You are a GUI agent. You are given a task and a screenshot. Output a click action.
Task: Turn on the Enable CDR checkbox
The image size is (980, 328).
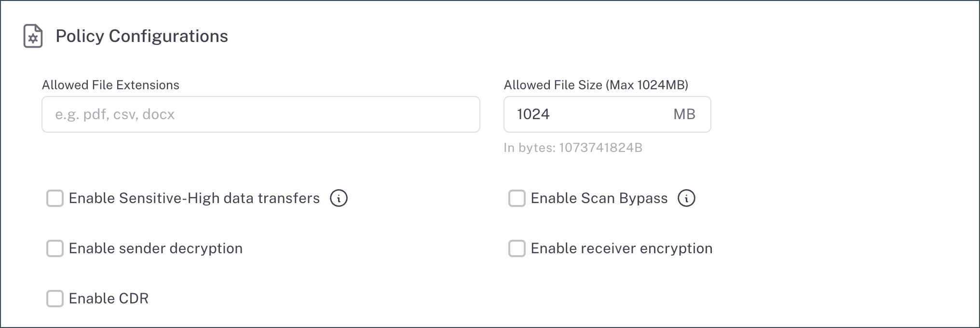click(55, 299)
